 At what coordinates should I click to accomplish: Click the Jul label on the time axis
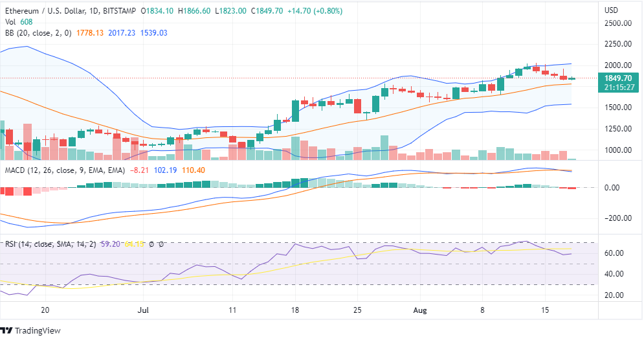[x=144, y=310]
